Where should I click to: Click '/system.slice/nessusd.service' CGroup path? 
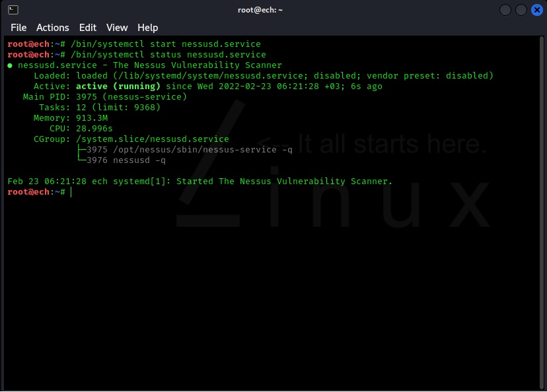153,139
